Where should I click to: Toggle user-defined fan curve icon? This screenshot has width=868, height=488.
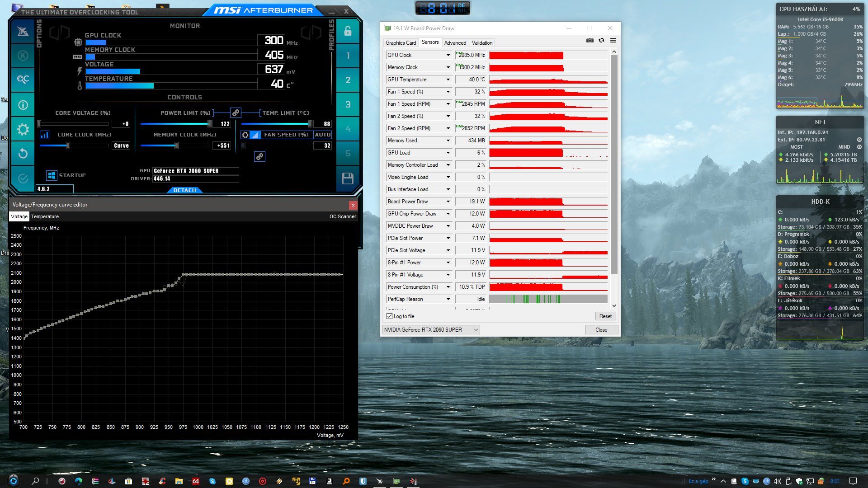click(x=255, y=135)
